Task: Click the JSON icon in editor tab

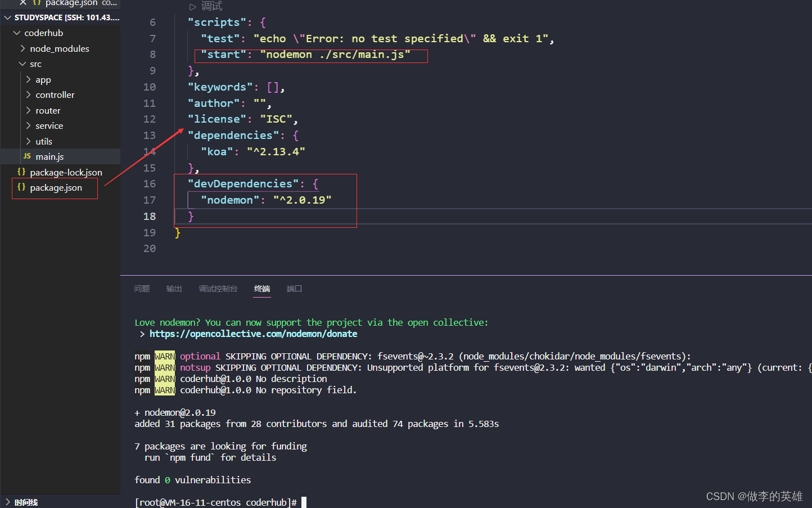Action: coord(37,3)
